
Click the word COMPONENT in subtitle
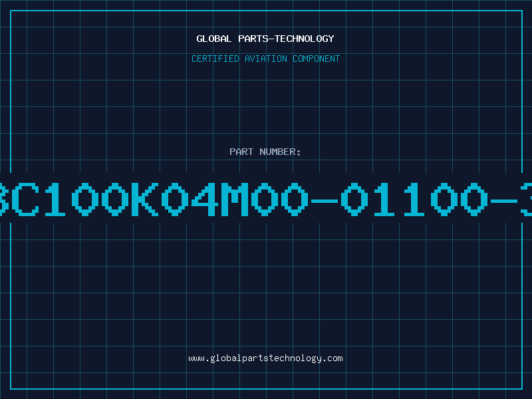(317, 59)
